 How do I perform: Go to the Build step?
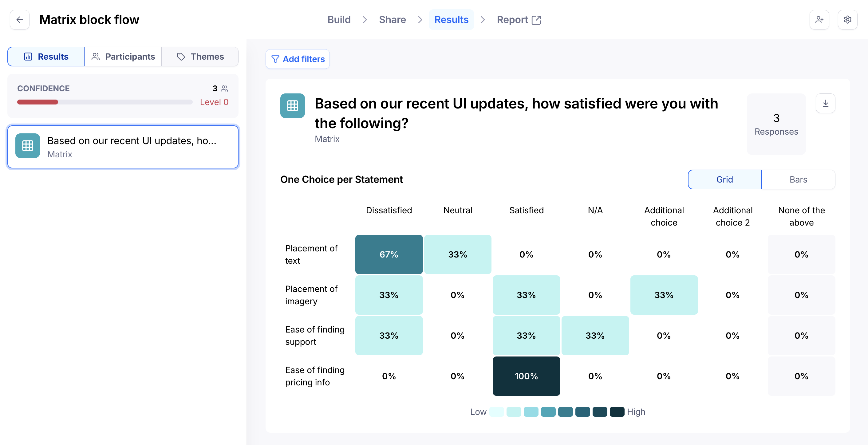tap(339, 20)
